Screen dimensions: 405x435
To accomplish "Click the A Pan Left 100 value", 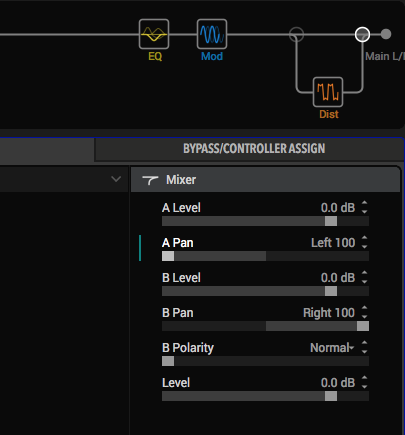I will click(333, 243).
